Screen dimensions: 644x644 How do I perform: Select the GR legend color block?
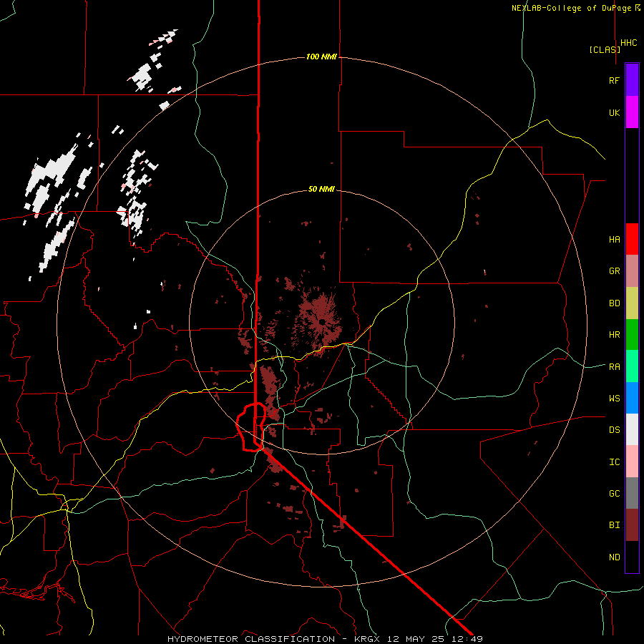pos(632,270)
